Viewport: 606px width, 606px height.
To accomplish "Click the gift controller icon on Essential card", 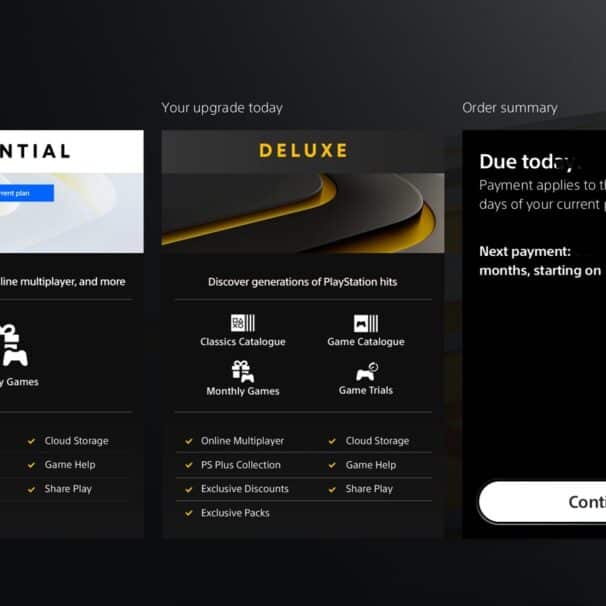I will [14, 345].
